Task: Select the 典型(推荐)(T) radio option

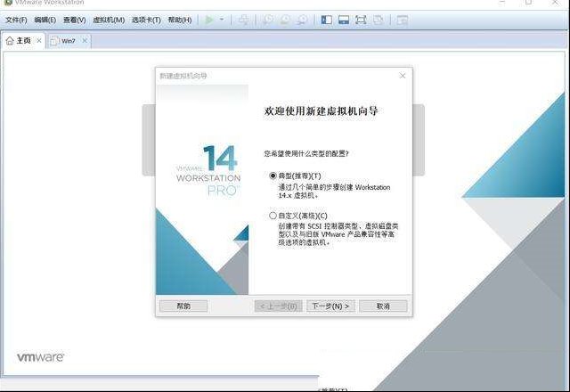Action: tap(273, 176)
